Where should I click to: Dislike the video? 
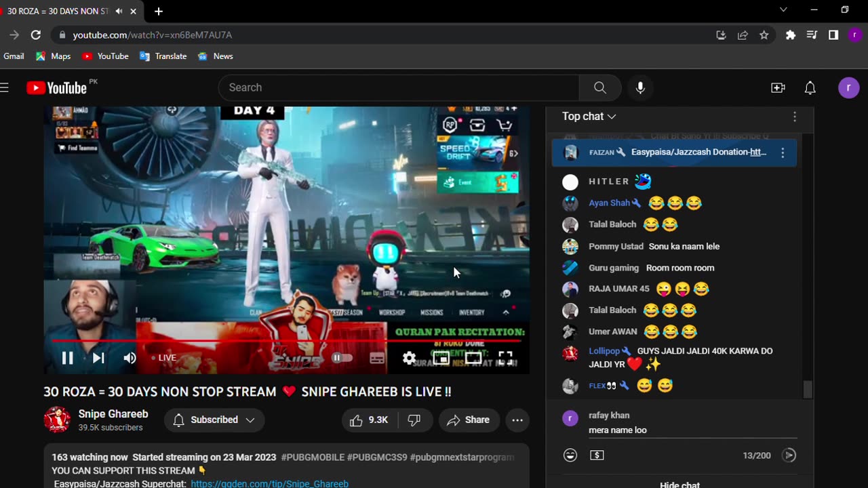tap(414, 420)
